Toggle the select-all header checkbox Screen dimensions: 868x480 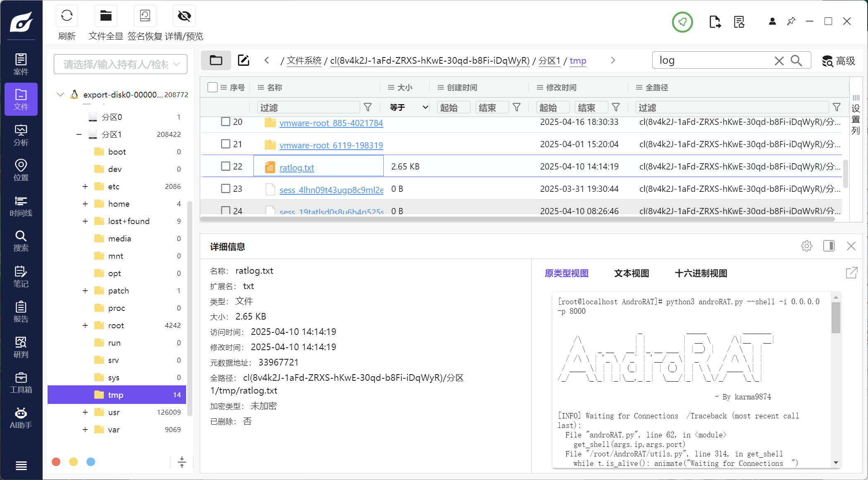(x=213, y=87)
